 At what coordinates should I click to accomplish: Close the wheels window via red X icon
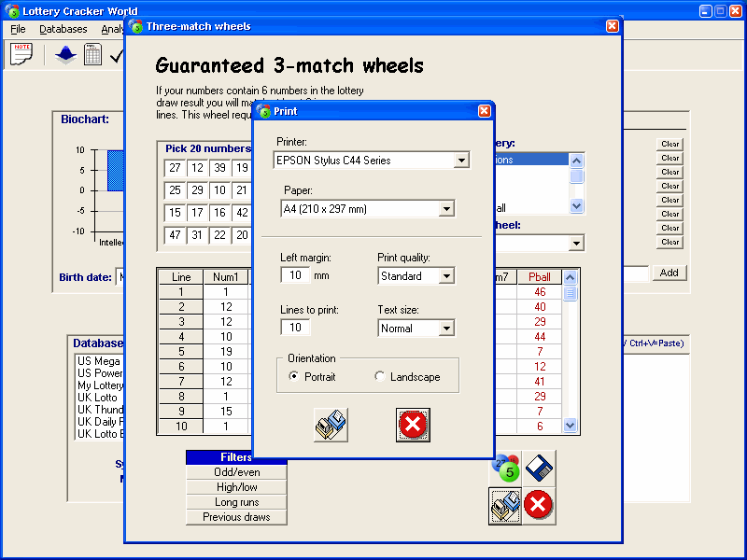(x=539, y=506)
